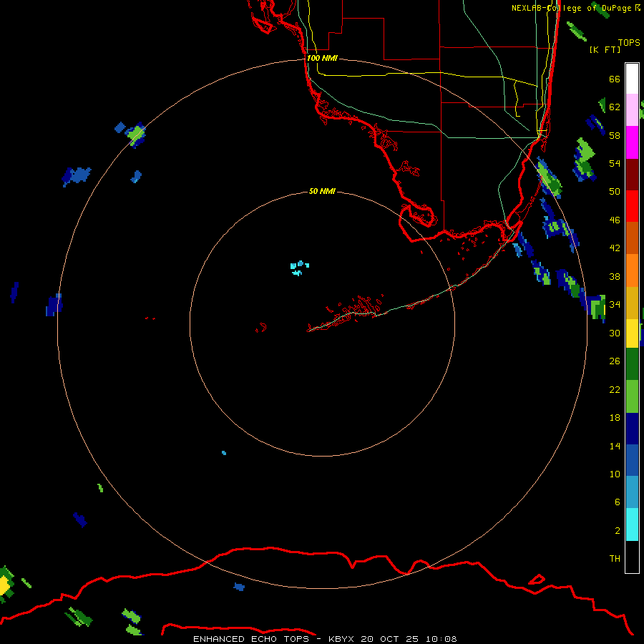Click the "62" legend value
The image size is (644, 644).
tap(615, 107)
